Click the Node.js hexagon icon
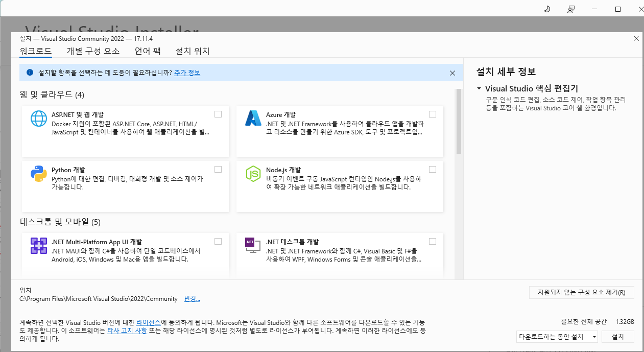Screen dimensions: 644x352 (x=253, y=174)
